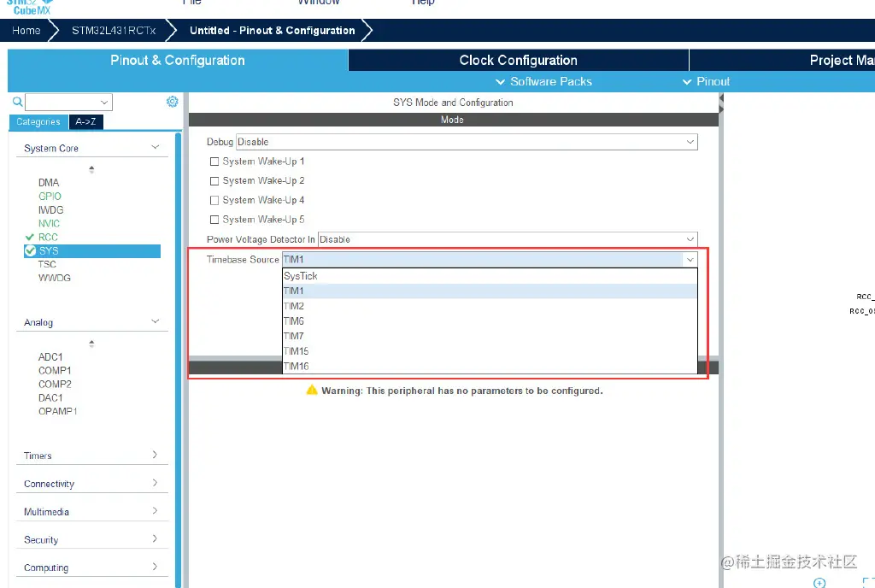The height and width of the screenshot is (588, 875).
Task: Click Untitled - Pinout & Configuration breadcrumb
Action: (x=273, y=31)
